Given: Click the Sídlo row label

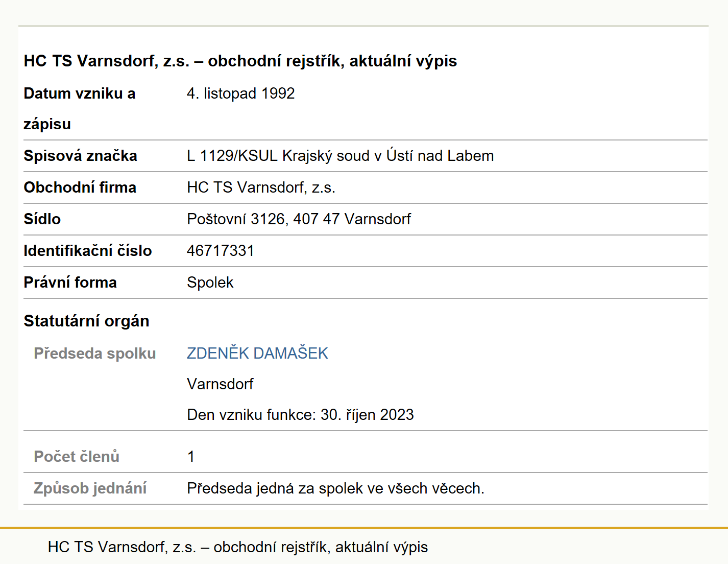Looking at the screenshot, I should pos(42,219).
